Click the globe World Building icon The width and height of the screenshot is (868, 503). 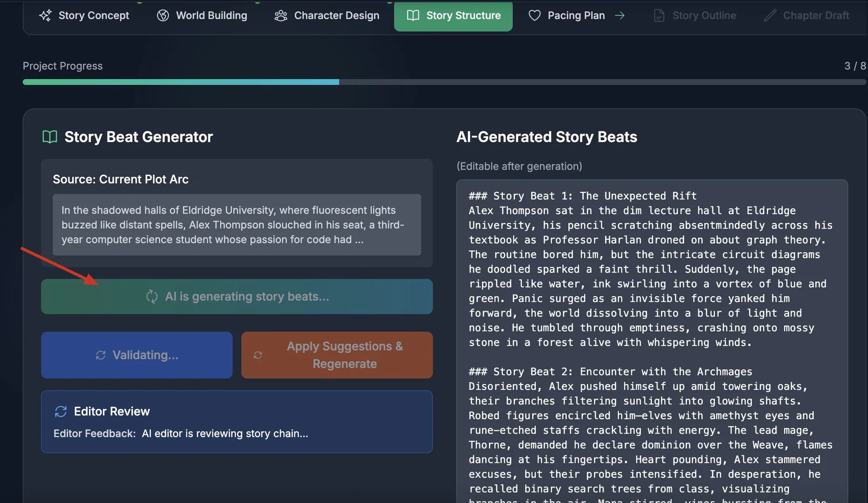163,15
